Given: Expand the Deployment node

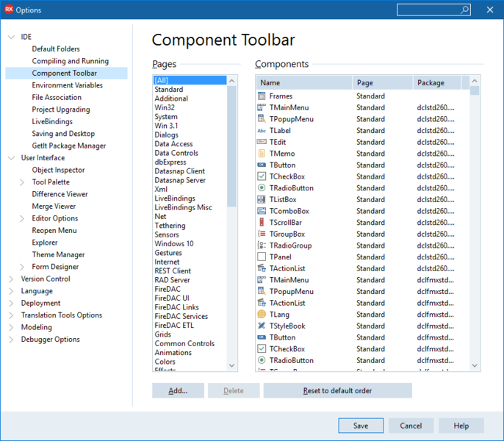Looking at the screenshot, I should coord(11,303).
